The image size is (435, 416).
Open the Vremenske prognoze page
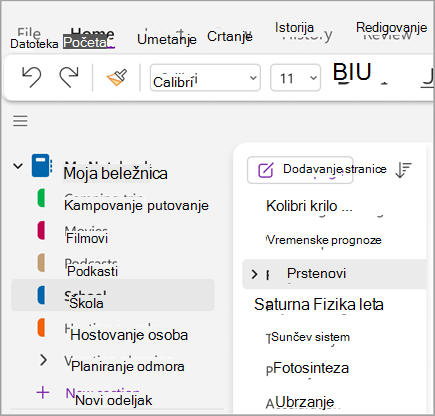point(324,240)
